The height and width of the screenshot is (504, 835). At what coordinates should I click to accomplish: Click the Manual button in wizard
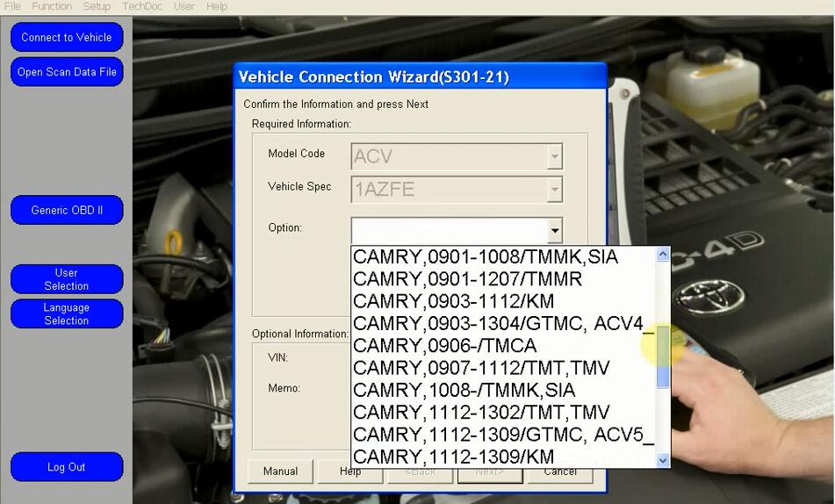point(280,472)
